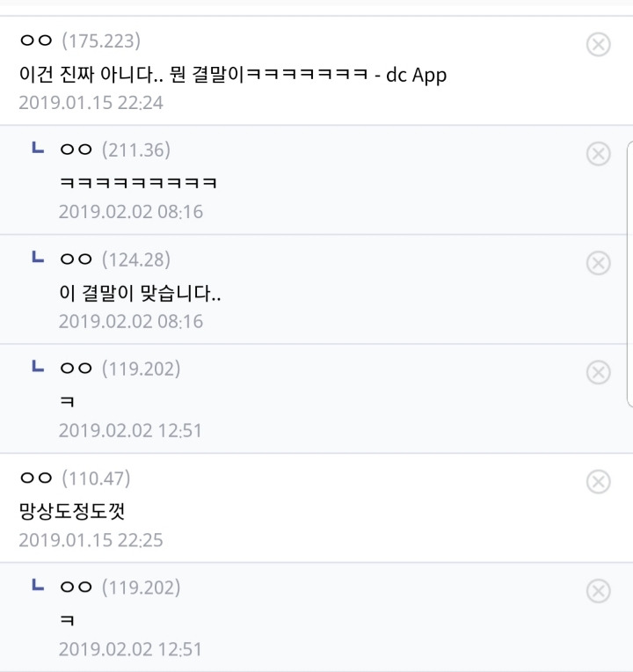Select the ㅇㅇ (211.36) nickname
The image size is (633, 672).
click(x=115, y=150)
